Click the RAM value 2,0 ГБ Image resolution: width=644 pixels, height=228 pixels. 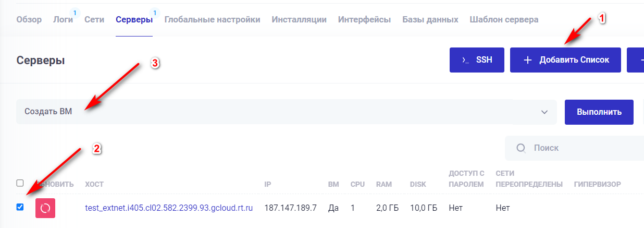tap(387, 208)
